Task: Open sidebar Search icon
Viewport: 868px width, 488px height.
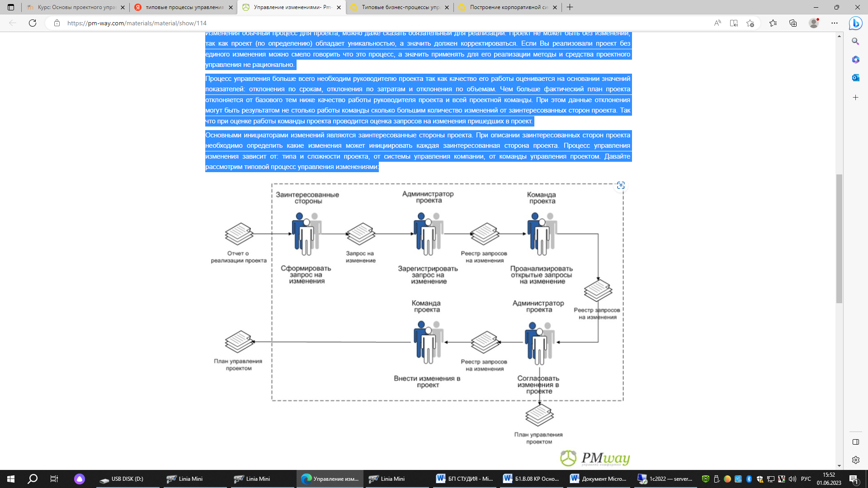Action: click(x=855, y=42)
